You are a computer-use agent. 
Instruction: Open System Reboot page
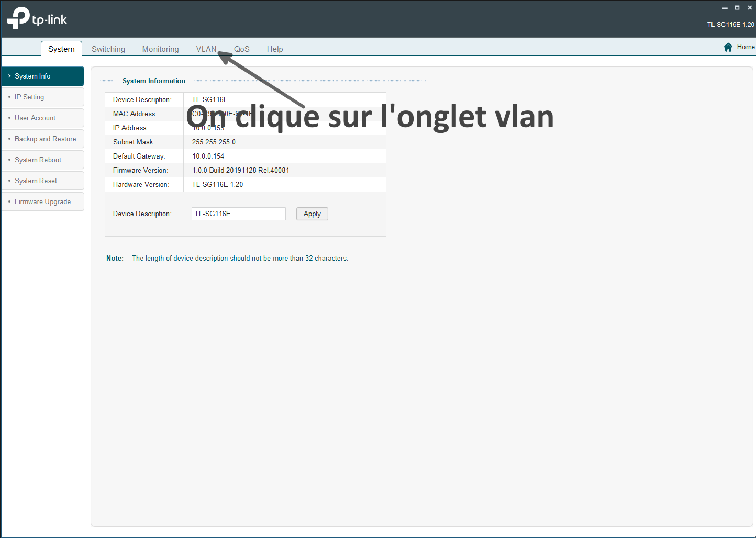click(x=43, y=160)
